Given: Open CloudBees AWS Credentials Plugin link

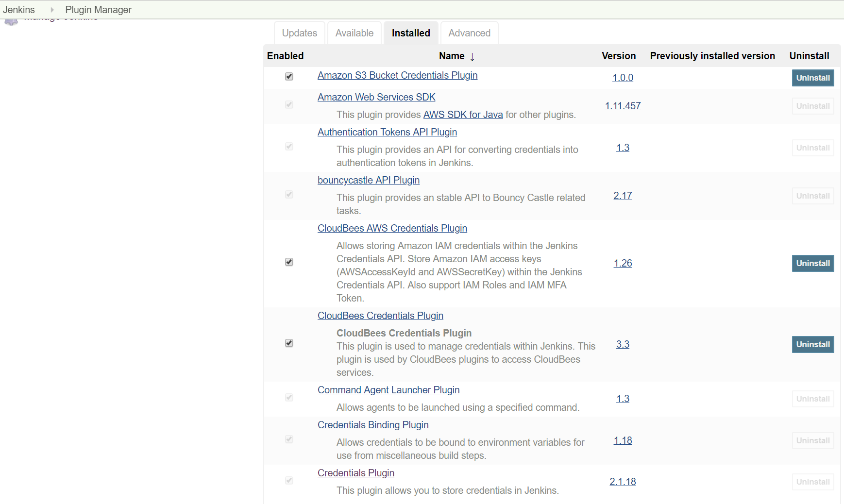Looking at the screenshot, I should (392, 228).
